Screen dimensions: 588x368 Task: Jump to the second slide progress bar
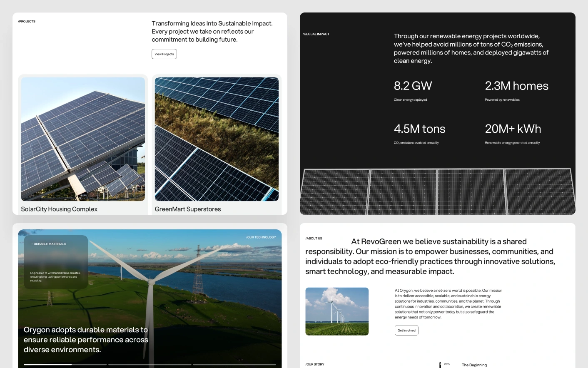point(149,364)
